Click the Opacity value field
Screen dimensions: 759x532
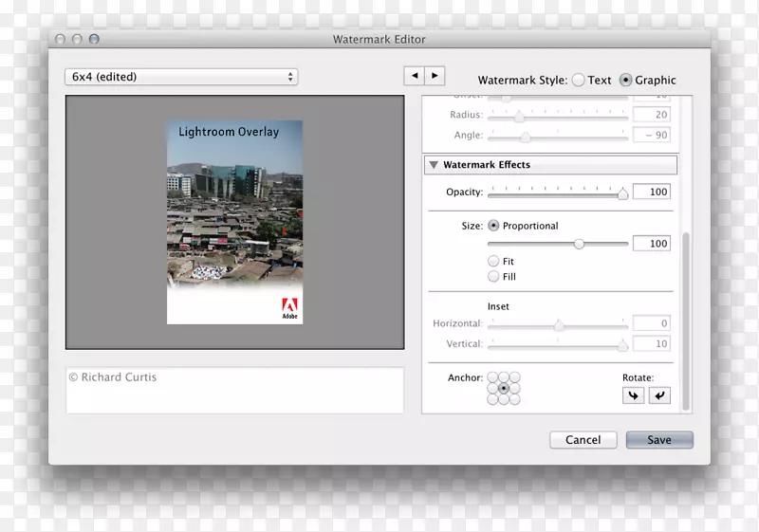pyautogui.click(x=652, y=193)
